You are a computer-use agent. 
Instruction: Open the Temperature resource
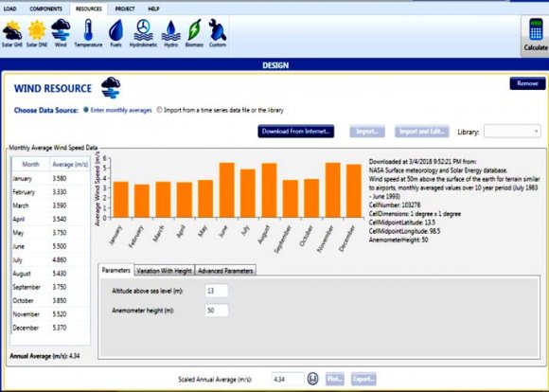point(88,33)
